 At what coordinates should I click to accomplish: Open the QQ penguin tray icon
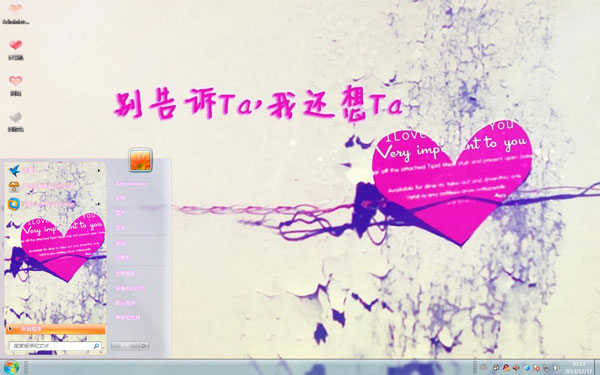coord(506,368)
